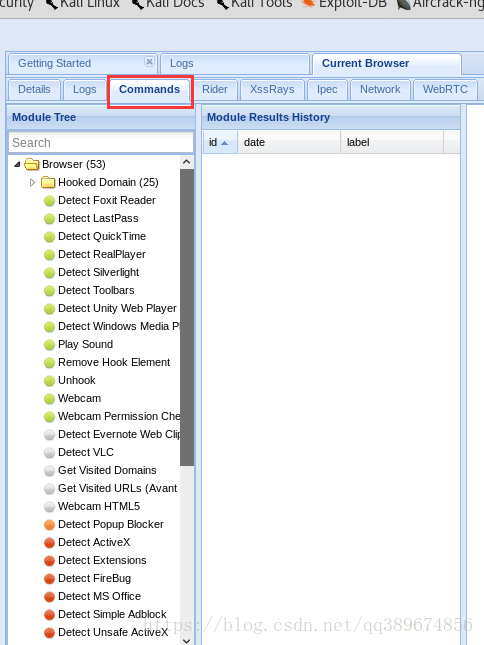Click green icon next to Unhook
This screenshot has width=484, height=645.
[x=49, y=381]
